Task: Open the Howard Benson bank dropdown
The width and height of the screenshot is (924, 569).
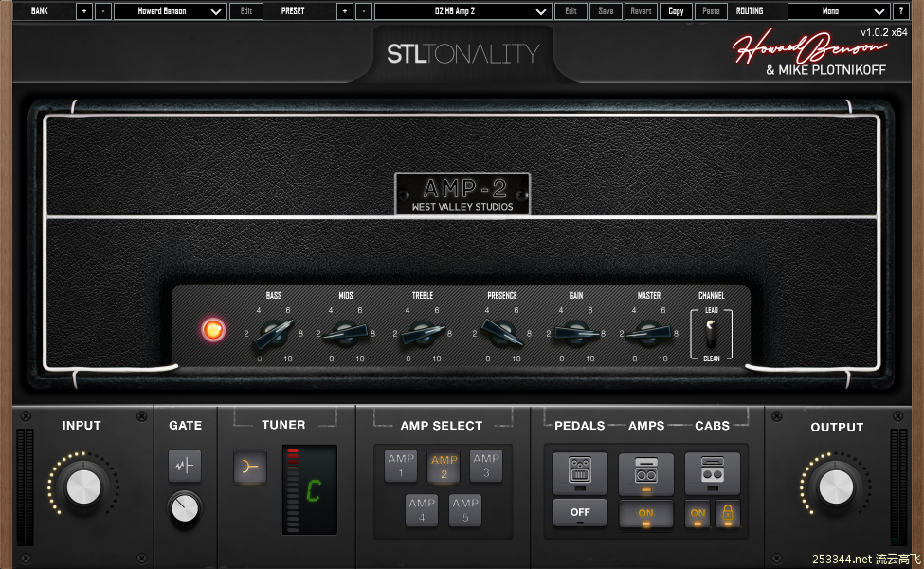Action: tap(171, 10)
